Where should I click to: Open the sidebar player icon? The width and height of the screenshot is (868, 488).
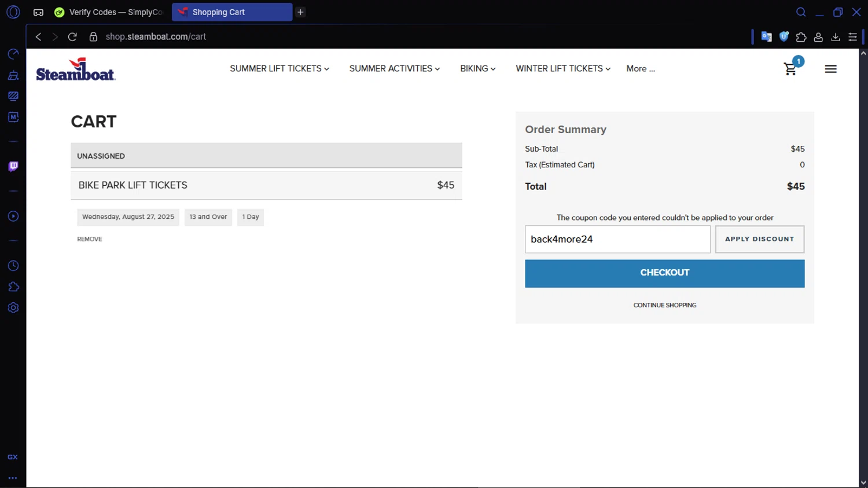point(13,216)
